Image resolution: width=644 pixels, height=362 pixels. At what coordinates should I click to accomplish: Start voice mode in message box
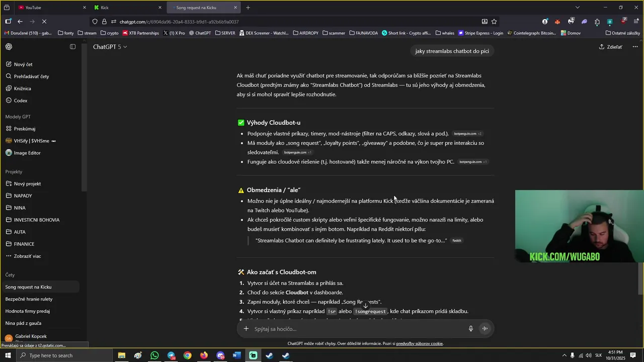(x=485, y=329)
